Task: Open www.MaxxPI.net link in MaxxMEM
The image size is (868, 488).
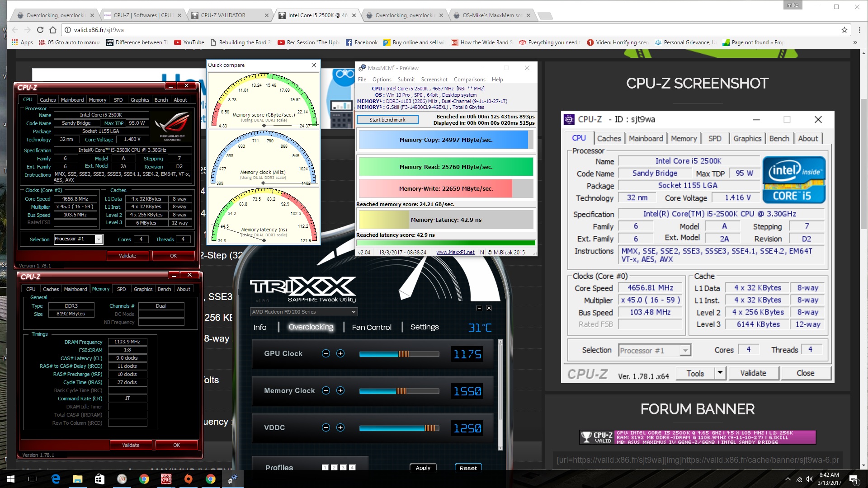Action: 455,253
